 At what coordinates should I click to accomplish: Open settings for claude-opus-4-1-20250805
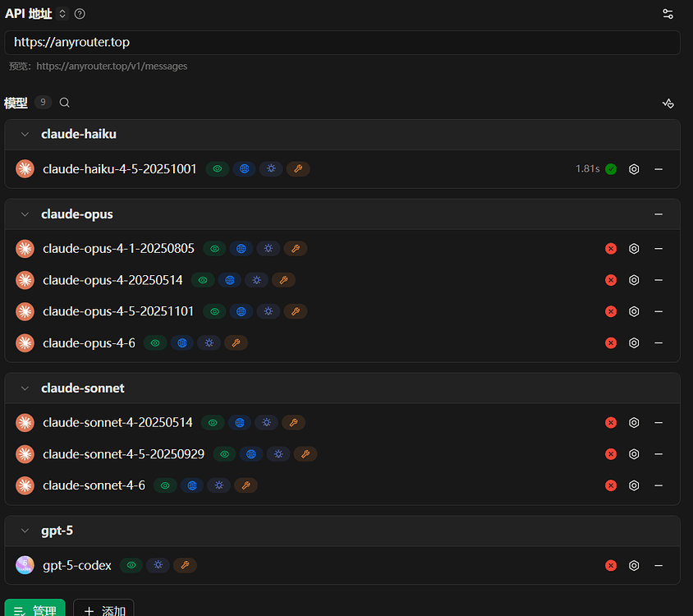634,249
